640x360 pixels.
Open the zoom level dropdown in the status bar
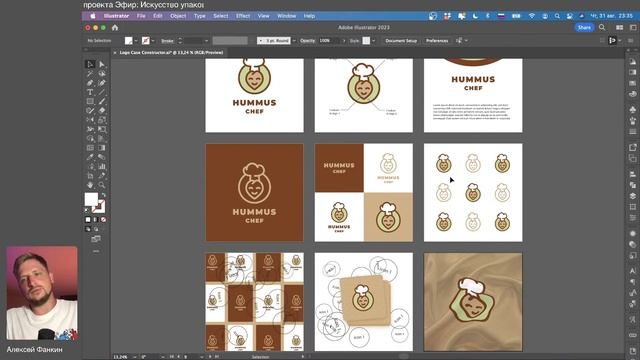point(135,357)
